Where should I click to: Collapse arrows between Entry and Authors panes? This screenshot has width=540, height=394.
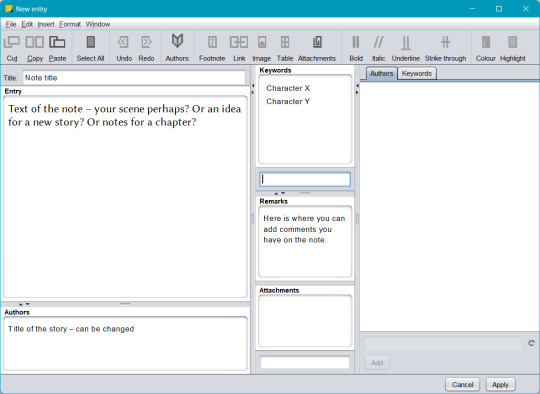[24, 304]
